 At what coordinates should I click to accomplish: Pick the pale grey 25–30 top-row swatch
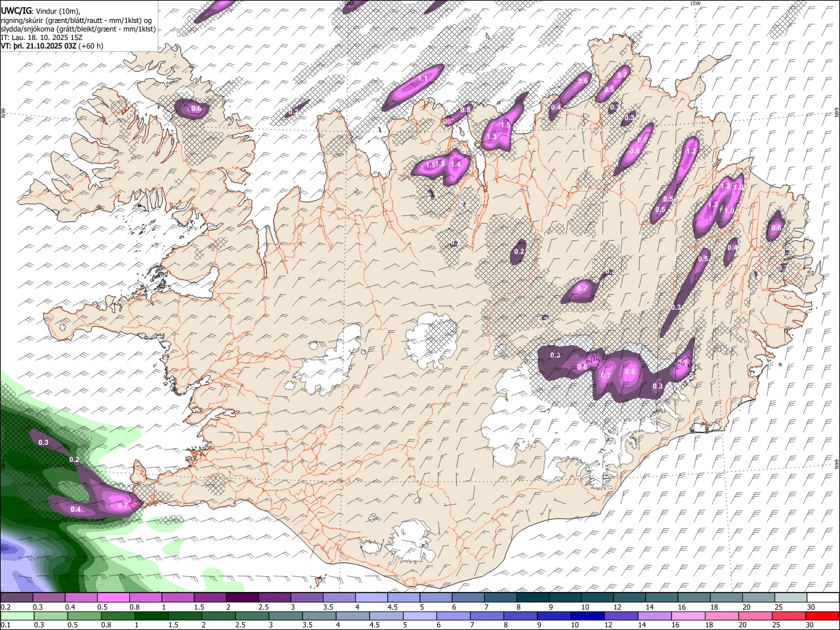coord(790,598)
